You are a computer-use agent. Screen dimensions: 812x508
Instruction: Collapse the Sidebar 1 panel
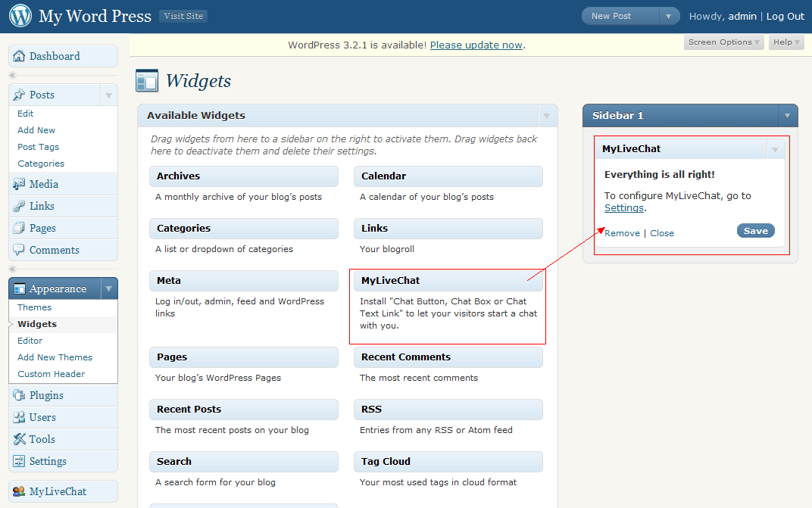(x=788, y=115)
